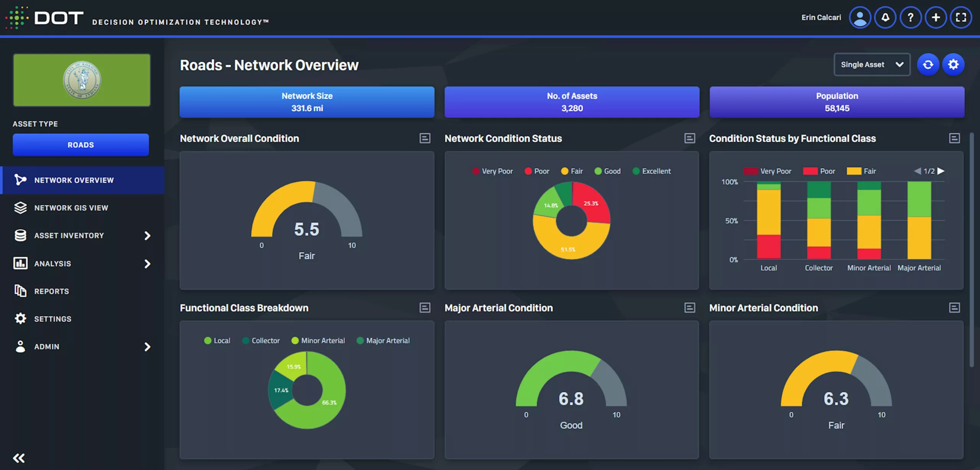Open the Reports menu item
The height and width of the screenshot is (470, 980).
click(52, 291)
